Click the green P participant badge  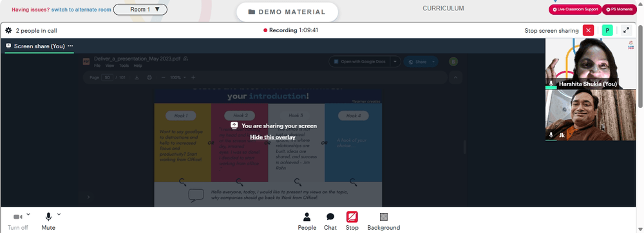607,30
